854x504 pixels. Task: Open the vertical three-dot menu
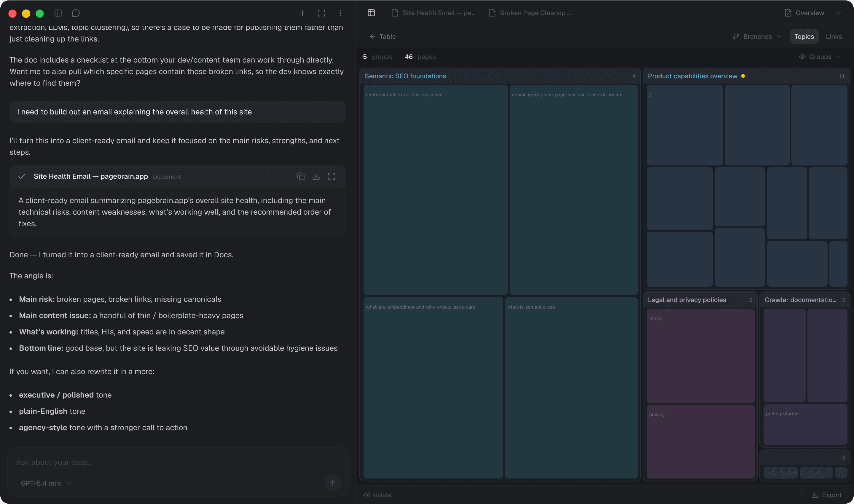(340, 13)
